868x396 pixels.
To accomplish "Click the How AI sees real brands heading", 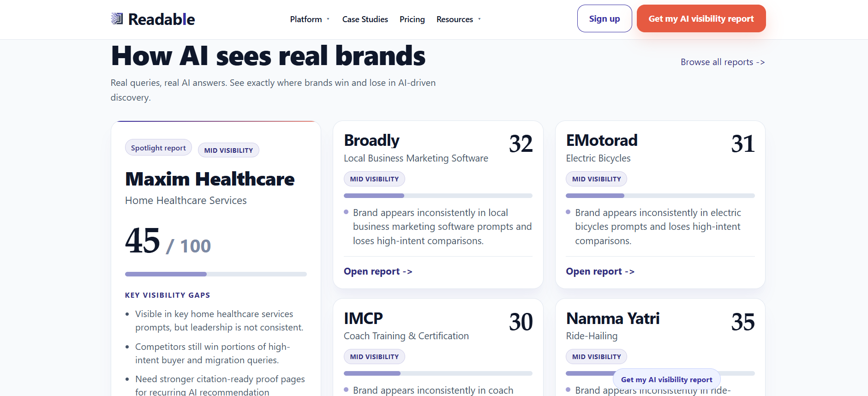I will [x=268, y=56].
